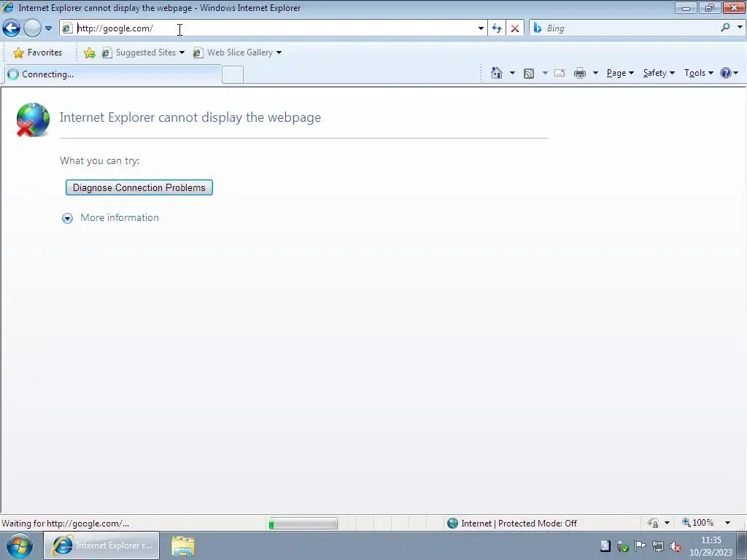The width and height of the screenshot is (747, 560).
Task: Click the RSS Feeds icon
Action: pos(529,73)
